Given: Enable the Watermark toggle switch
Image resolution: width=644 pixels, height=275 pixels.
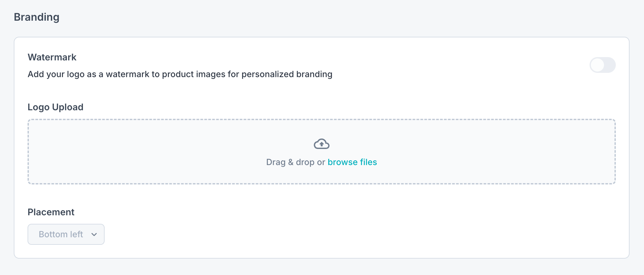Looking at the screenshot, I should [x=602, y=65].
